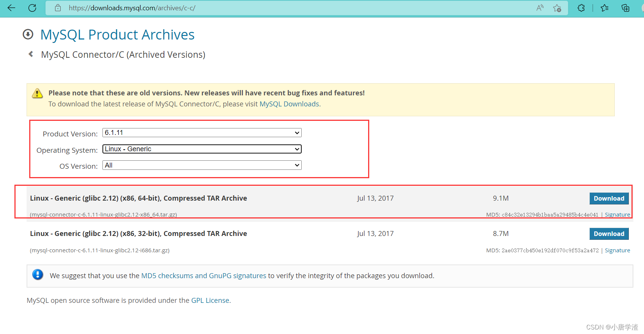Click the 64-bit filename mysql-connector-c-6.1.11-linux-glibc2.12-x86_64.tar.gz
Image resolution: width=644 pixels, height=334 pixels.
103,215
